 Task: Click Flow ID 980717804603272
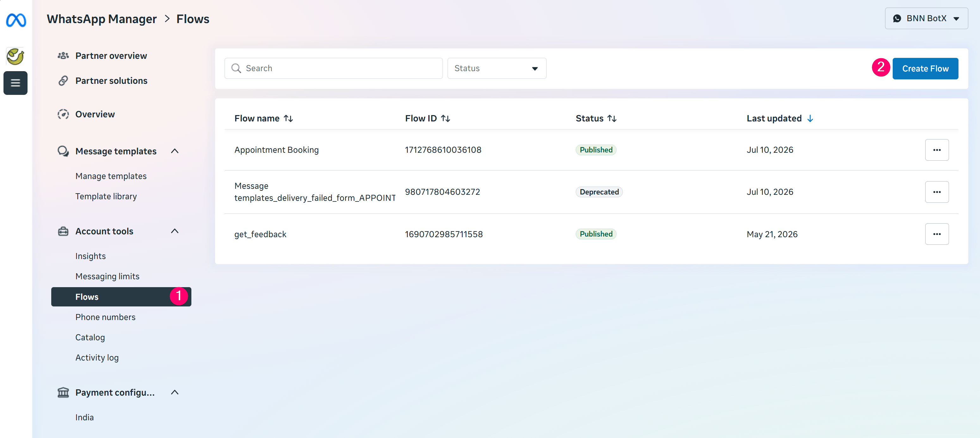[x=443, y=192]
